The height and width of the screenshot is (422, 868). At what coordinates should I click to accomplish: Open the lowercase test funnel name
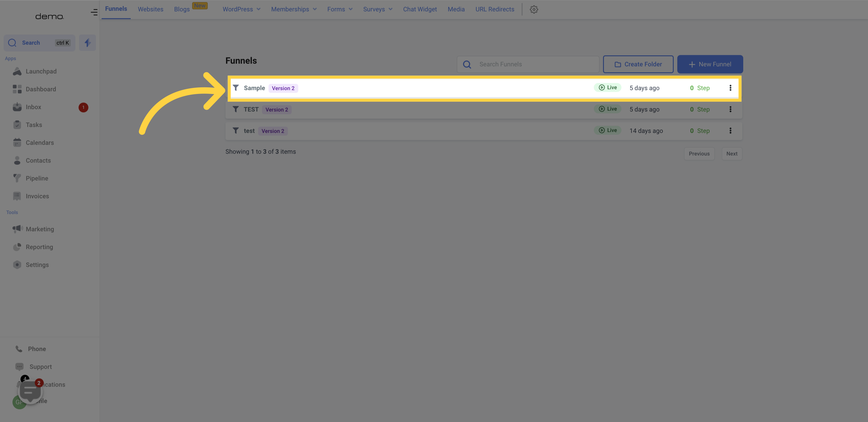[x=249, y=131]
